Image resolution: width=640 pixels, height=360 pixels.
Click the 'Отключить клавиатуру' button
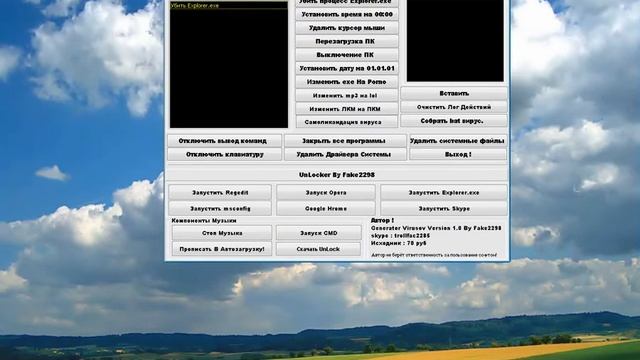[x=224, y=154]
